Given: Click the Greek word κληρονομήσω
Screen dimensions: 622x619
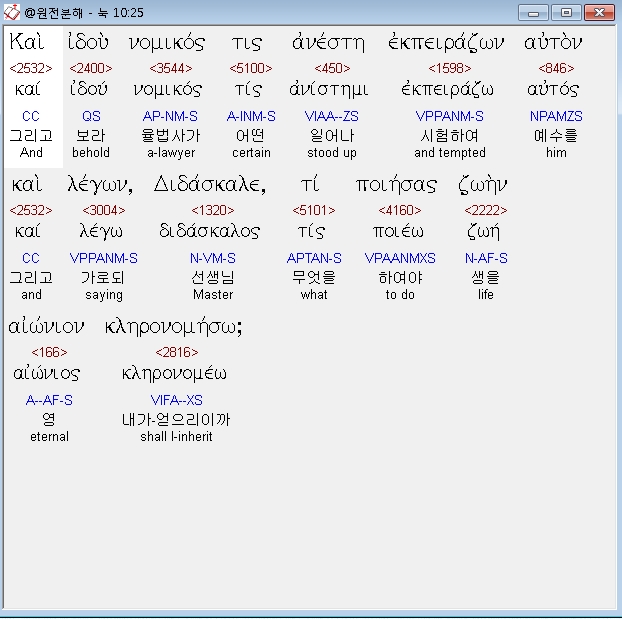Looking at the screenshot, I should [x=173, y=327].
